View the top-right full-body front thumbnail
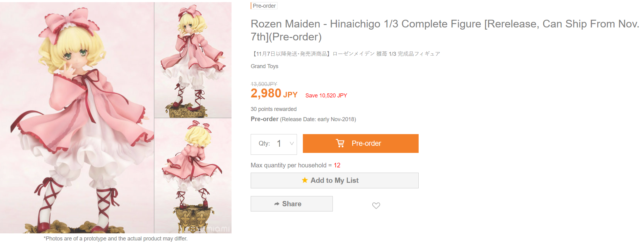This screenshot has width=644, height=246. [193, 60]
